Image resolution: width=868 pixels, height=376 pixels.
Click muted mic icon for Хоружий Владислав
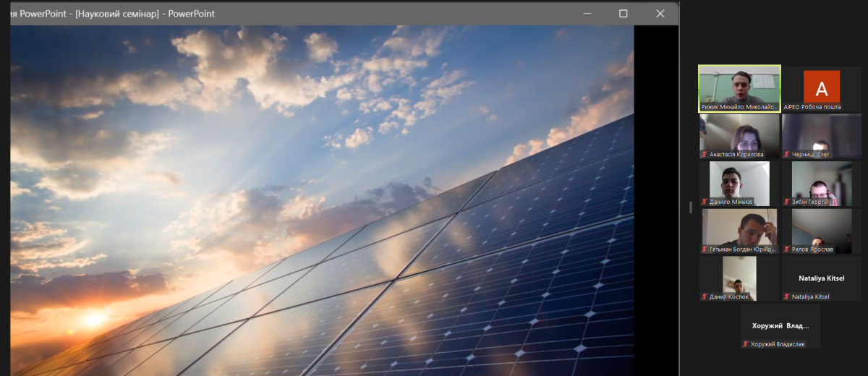point(745,344)
